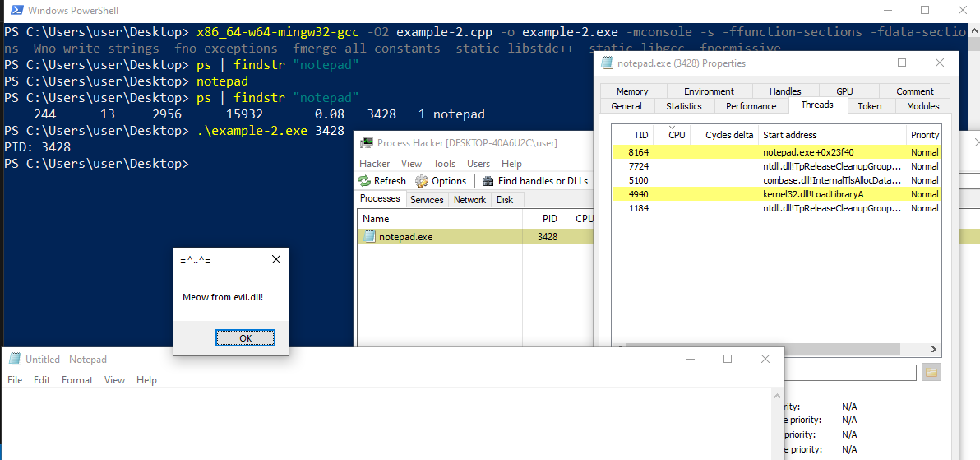Click thread list horizontal scrollbar thumb
The width and height of the screenshot is (980, 460).
[762, 349]
